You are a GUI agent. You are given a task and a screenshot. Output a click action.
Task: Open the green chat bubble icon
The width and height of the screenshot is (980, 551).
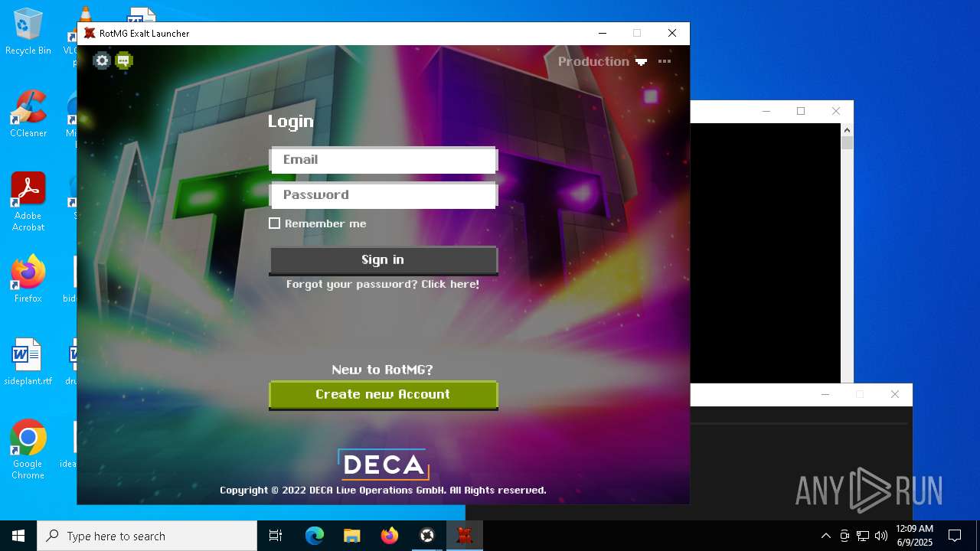tap(124, 60)
